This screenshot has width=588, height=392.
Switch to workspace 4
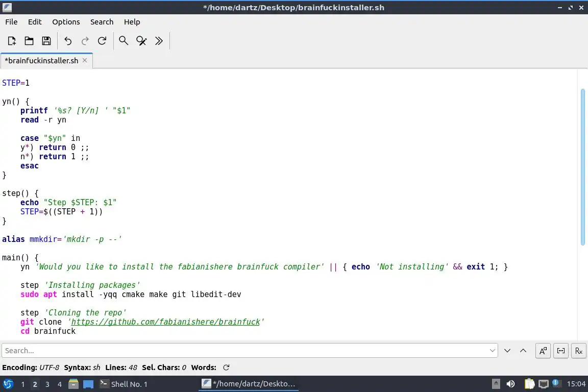(x=60, y=384)
